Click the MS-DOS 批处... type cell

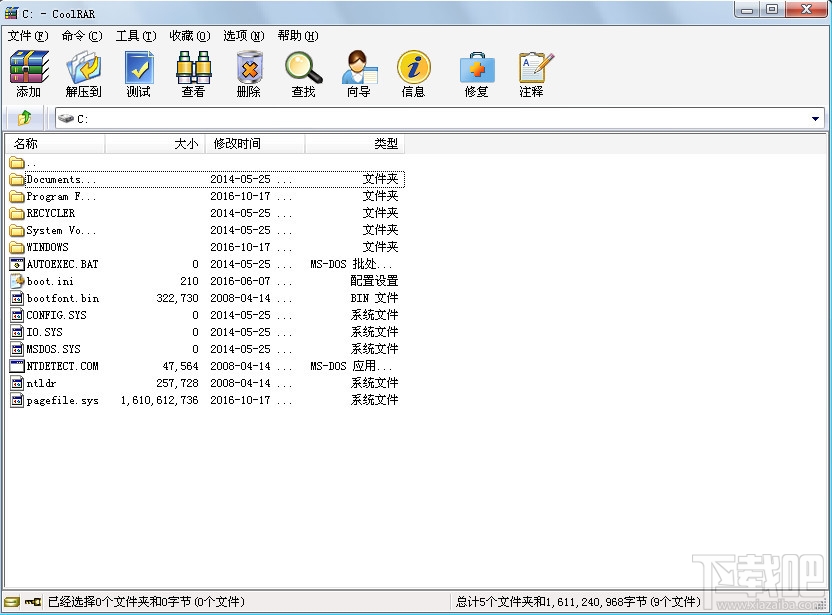(351, 264)
